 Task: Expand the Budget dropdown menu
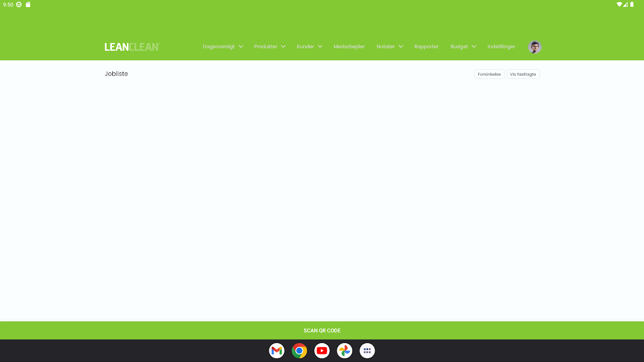(463, 47)
